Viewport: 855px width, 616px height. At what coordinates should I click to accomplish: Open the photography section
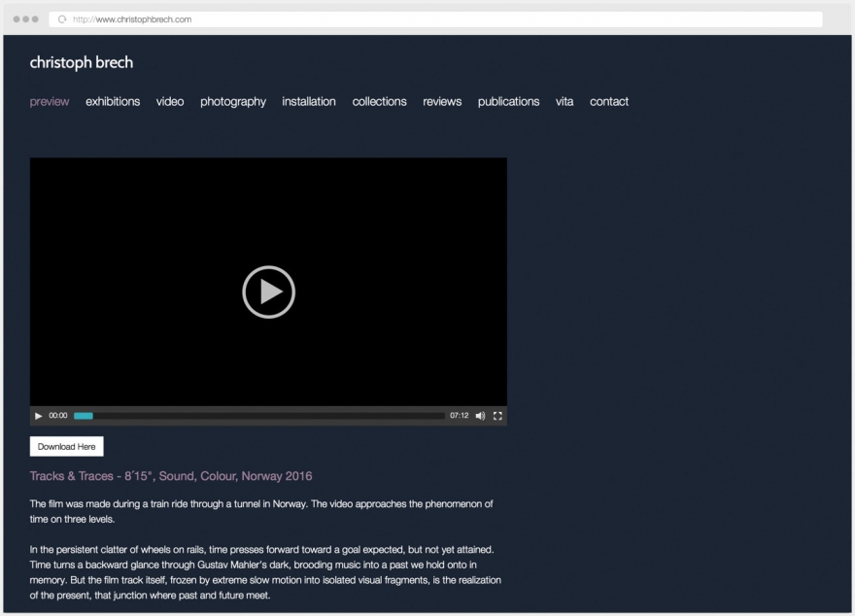[x=233, y=102]
